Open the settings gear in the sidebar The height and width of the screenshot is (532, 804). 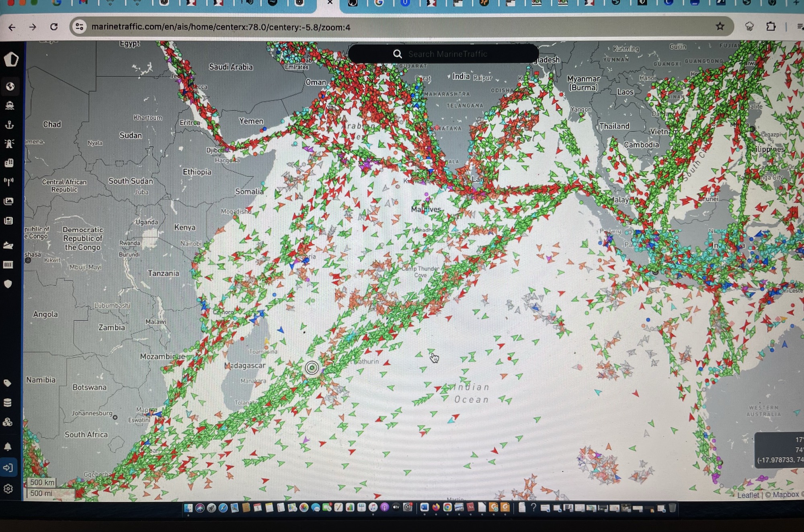(8, 489)
